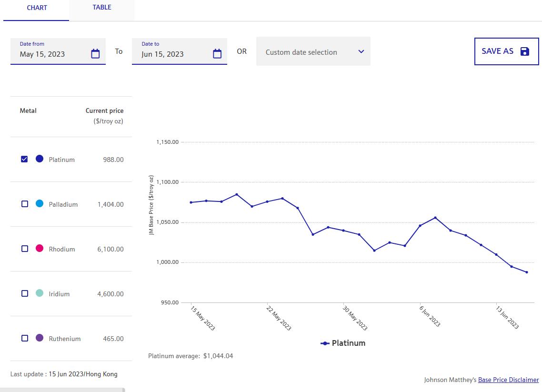542x392 pixels.
Task: Click the last data point on Platinum line
Action: click(527, 272)
